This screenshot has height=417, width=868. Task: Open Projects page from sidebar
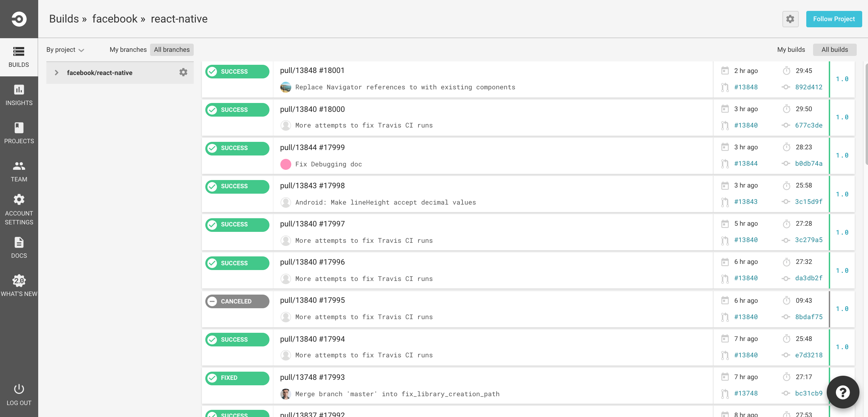pos(19,133)
